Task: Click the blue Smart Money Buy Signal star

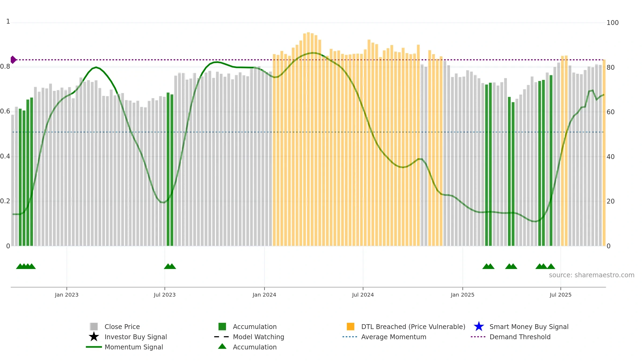Action: click(479, 326)
